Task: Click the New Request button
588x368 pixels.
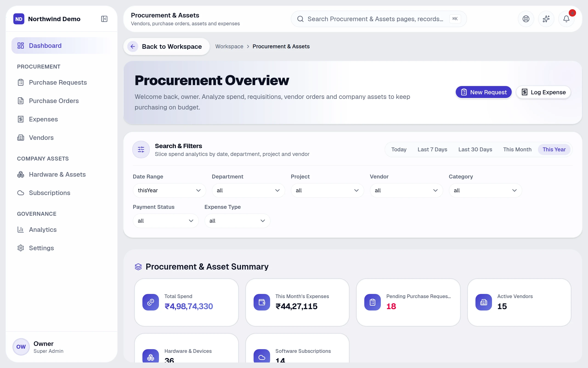Action: pos(483,92)
